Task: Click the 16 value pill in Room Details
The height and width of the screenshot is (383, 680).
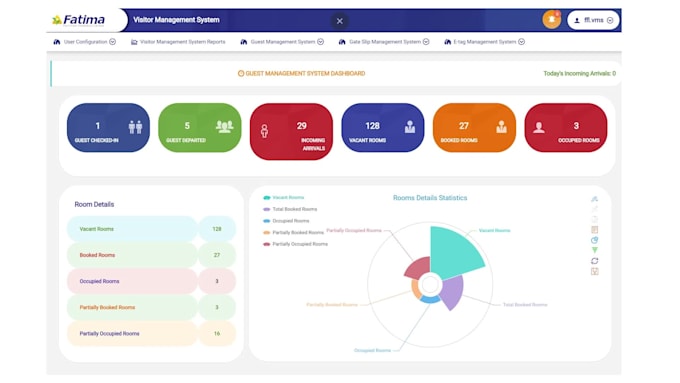Action: (x=217, y=334)
